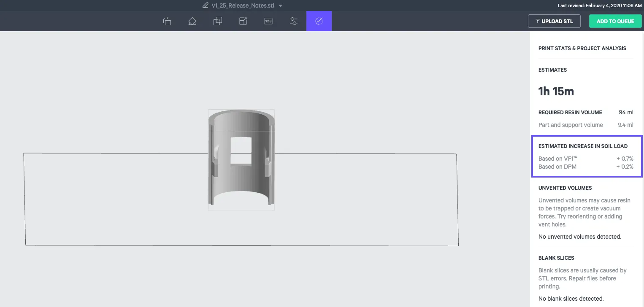The width and height of the screenshot is (644, 307).
Task: Click the Print Stats & Project Analysis heading
Action: point(582,48)
